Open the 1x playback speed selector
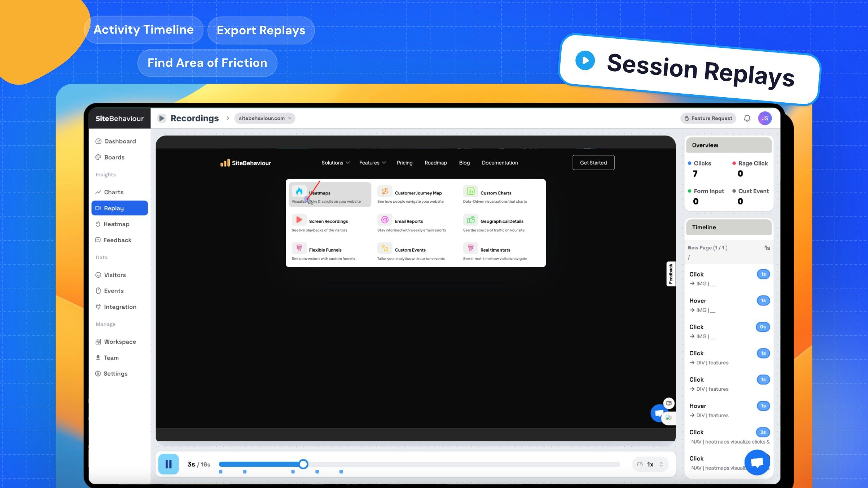The image size is (868, 488). click(x=650, y=465)
